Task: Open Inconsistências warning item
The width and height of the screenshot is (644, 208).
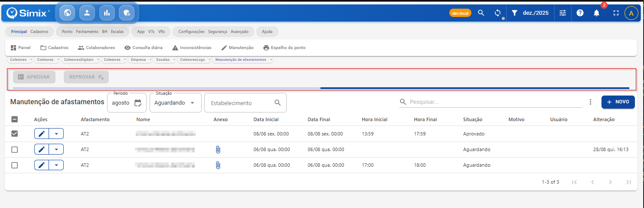Action: click(x=192, y=48)
